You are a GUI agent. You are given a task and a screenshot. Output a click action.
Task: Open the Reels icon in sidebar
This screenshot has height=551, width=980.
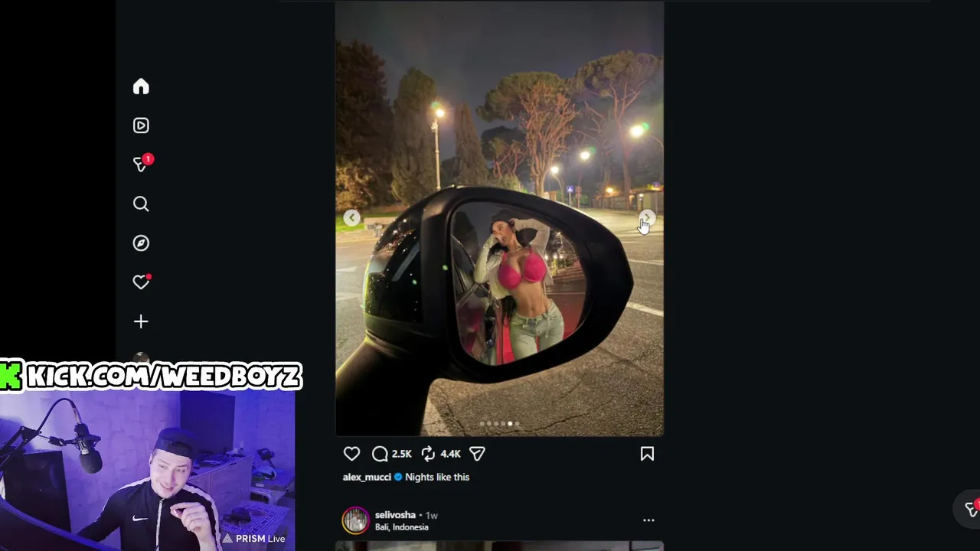(x=141, y=126)
